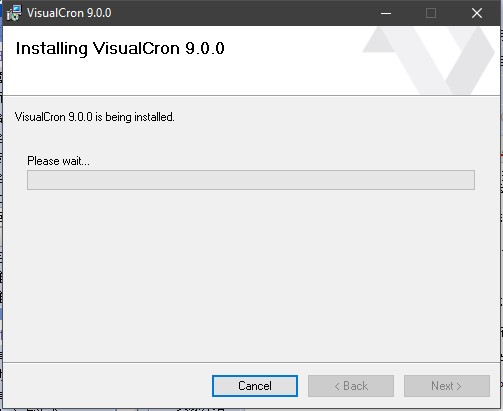The image size is (503, 411).
Task: Click the VisualCron logo watermark in header
Action: (x=429, y=60)
